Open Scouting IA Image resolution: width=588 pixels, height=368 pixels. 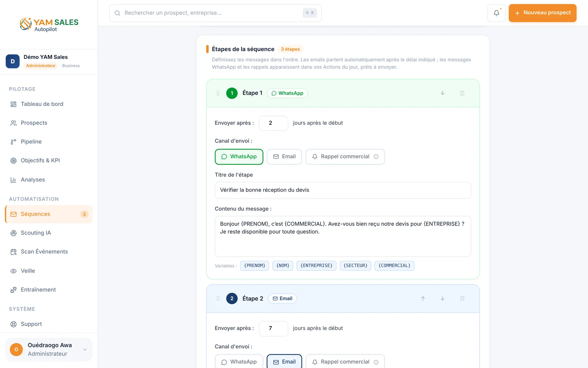click(x=49, y=233)
